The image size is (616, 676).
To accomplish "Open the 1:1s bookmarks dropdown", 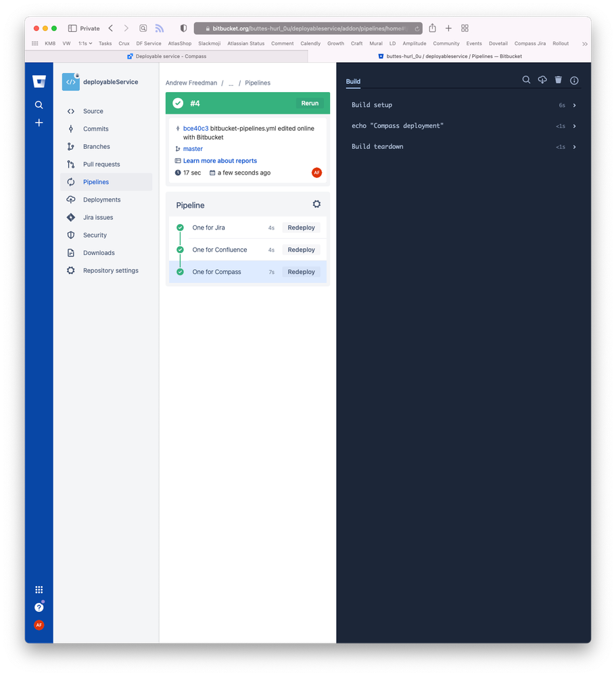I will (85, 43).
